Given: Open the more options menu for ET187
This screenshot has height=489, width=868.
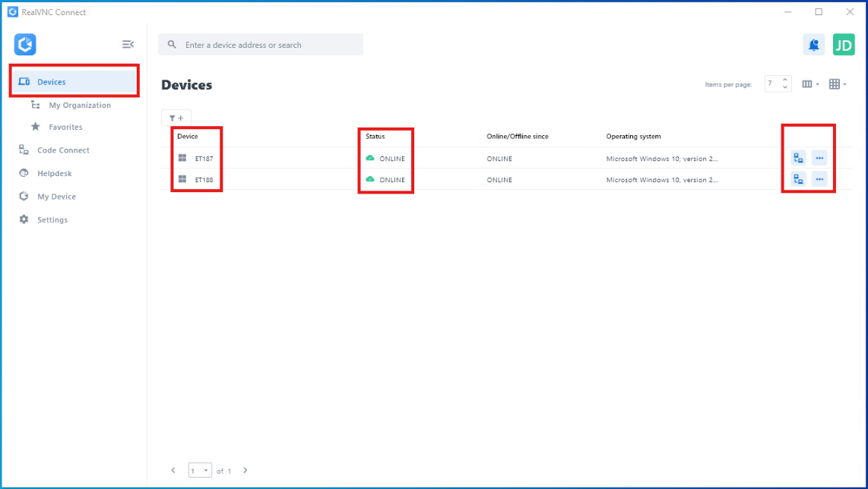Looking at the screenshot, I should coord(819,159).
